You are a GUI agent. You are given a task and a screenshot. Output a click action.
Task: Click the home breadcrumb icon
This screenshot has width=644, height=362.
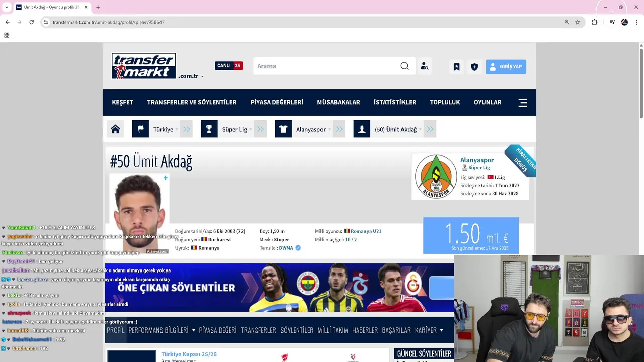[115, 129]
